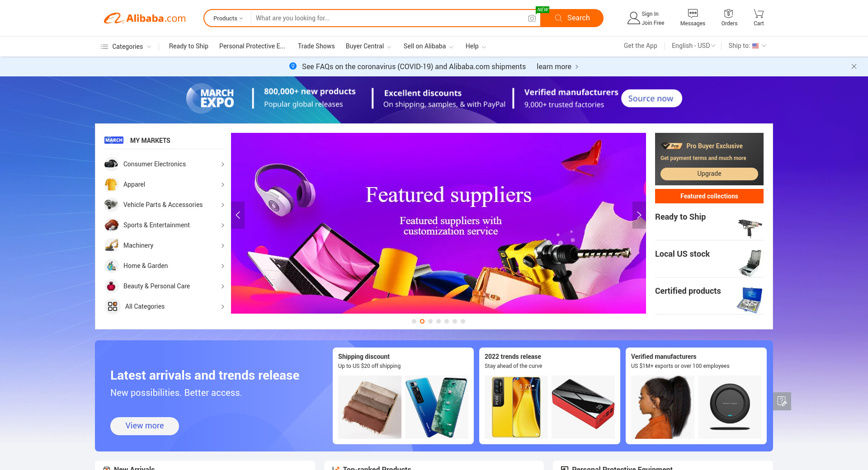Open the Trade Shows menu item
Viewport: 868px width, 470px height.
pos(316,46)
